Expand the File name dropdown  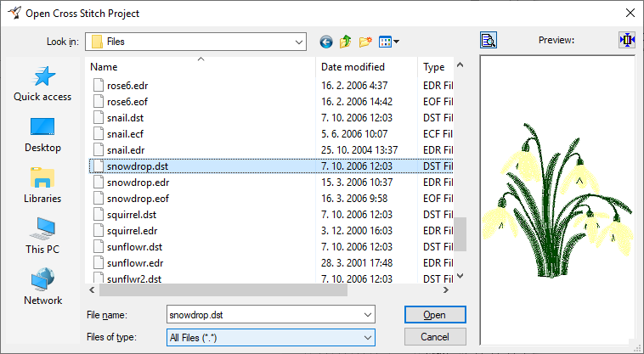point(368,315)
